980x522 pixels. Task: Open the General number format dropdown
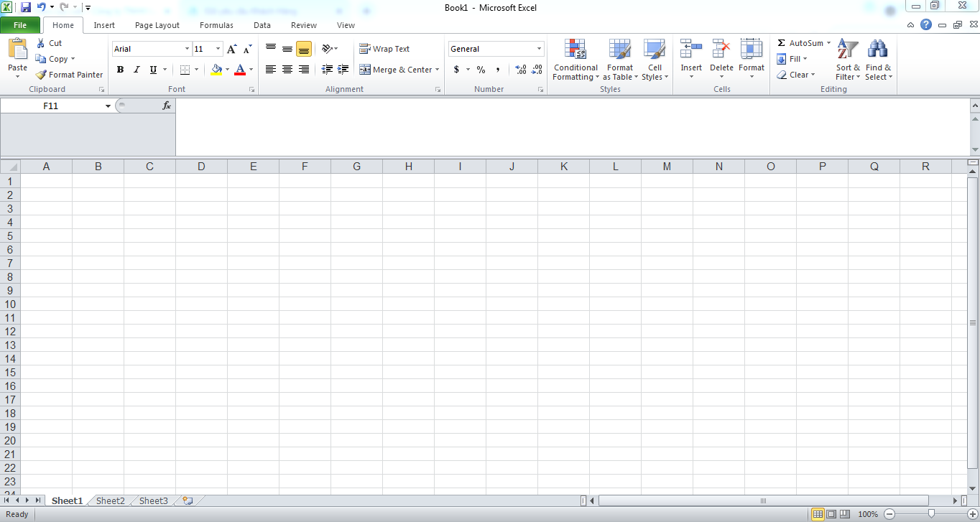click(540, 49)
